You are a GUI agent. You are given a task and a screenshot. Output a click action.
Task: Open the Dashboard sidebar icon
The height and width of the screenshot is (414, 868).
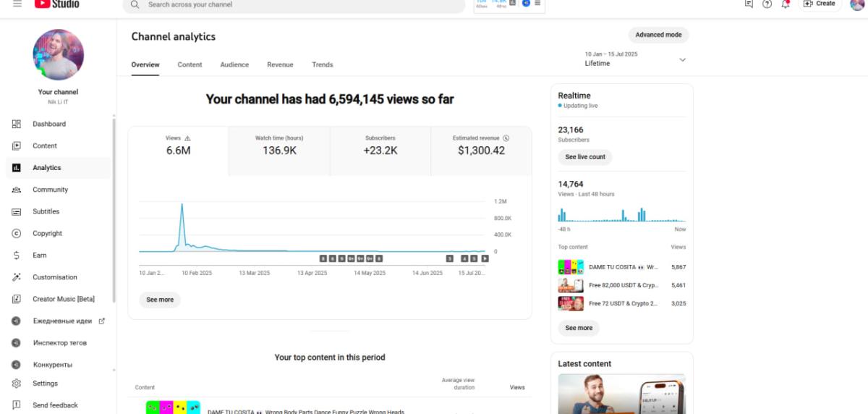tap(17, 124)
